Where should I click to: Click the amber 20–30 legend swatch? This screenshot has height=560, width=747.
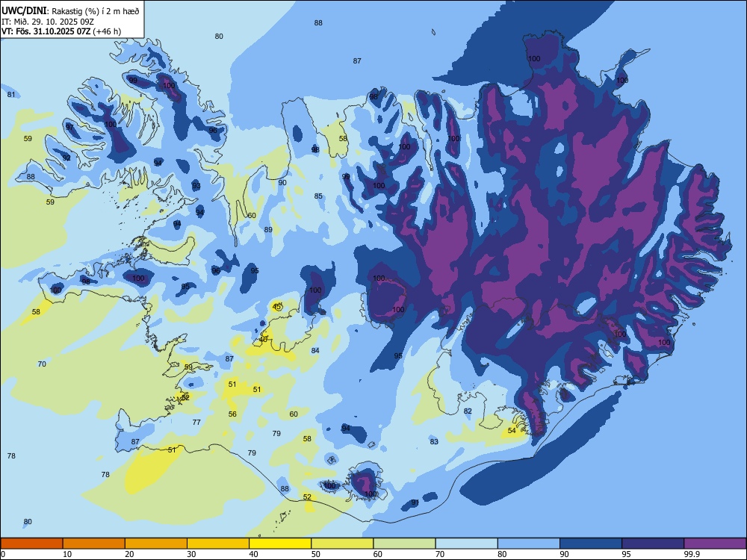tap(156, 544)
